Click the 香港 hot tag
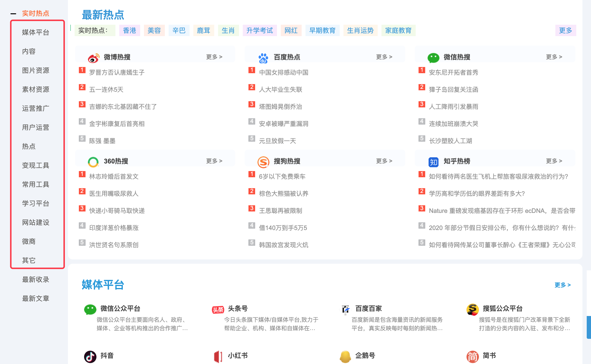Screen dimensions: 591x364 pyautogui.click(x=129, y=30)
